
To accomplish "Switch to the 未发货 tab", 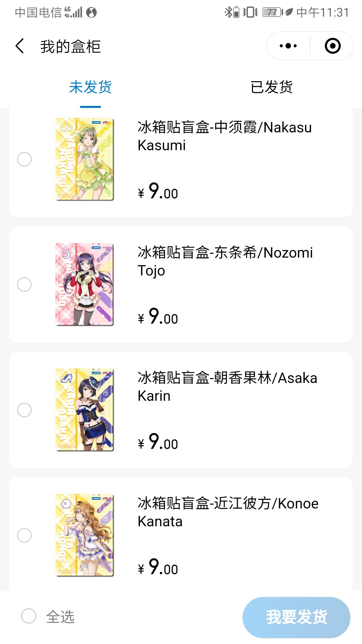I will [90, 87].
